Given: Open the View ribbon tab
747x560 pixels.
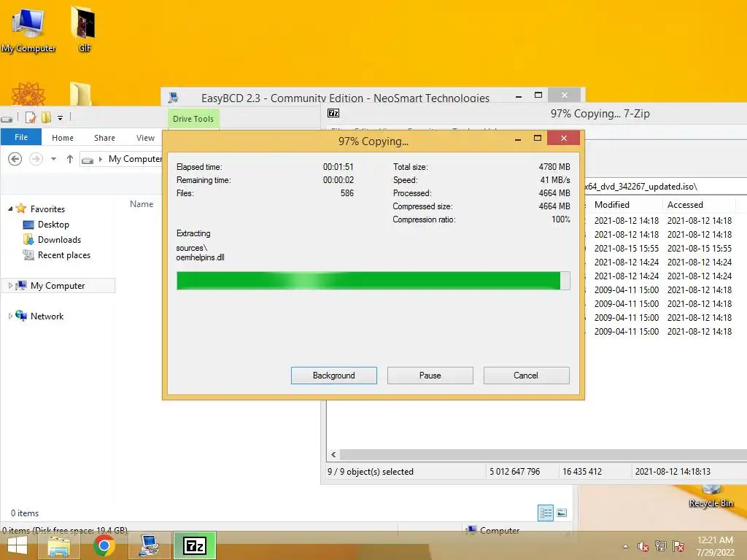Looking at the screenshot, I should coord(145,138).
